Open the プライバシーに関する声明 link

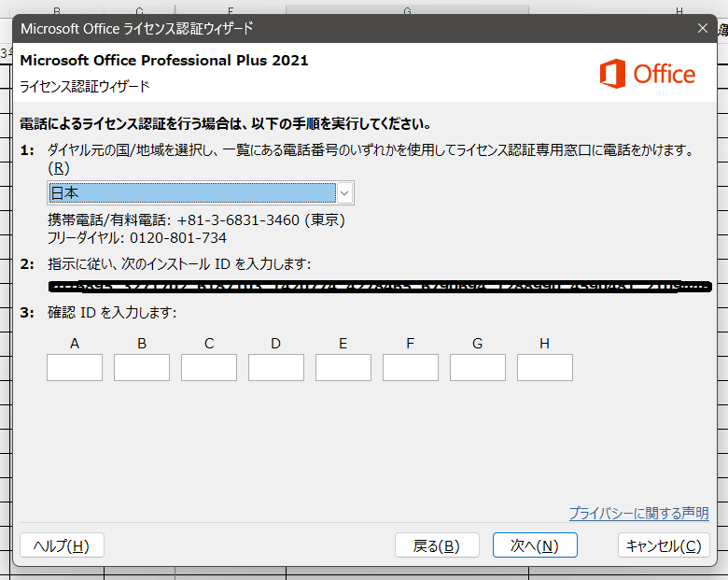pos(638,513)
